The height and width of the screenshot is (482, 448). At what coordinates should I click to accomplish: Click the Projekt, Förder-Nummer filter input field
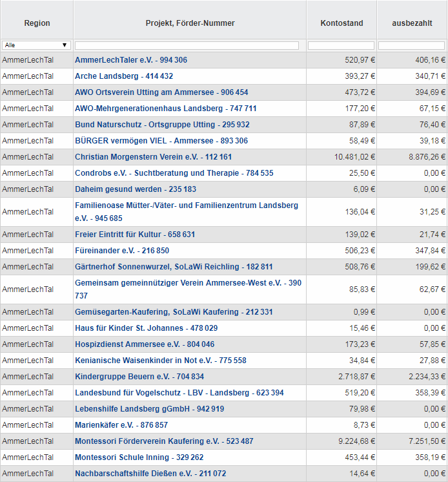(187, 45)
